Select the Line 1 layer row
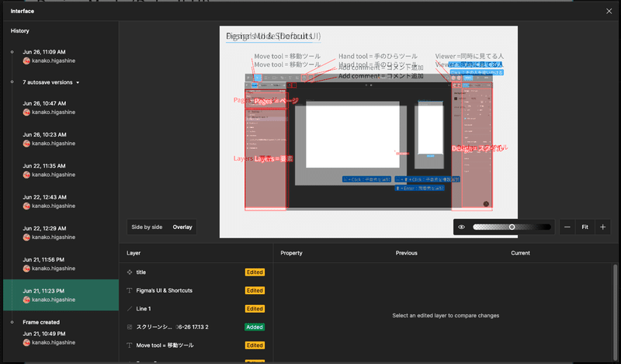The width and height of the screenshot is (621, 364). point(196,309)
